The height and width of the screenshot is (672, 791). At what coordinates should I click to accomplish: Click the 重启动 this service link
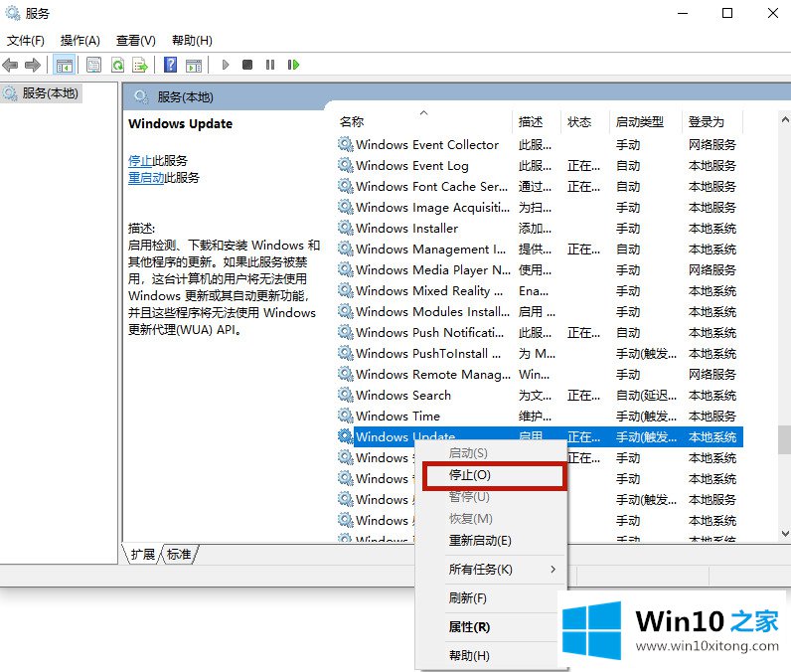[146, 178]
